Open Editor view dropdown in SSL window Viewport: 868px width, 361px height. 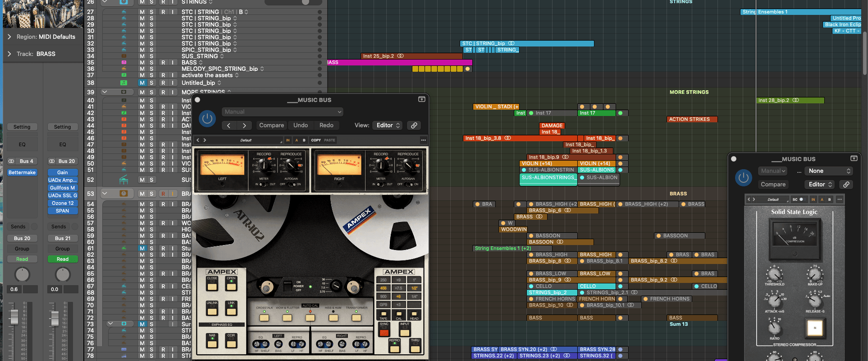820,185
